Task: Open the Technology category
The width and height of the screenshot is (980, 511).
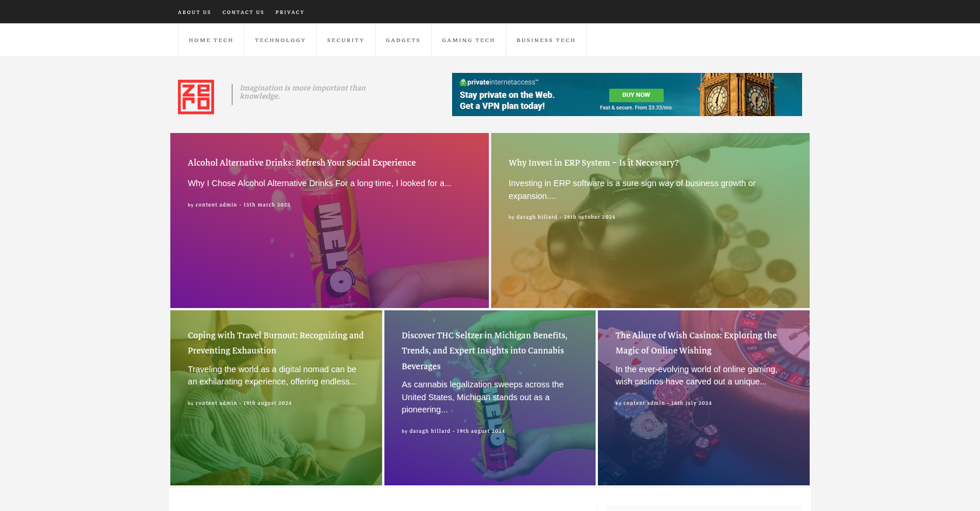Action: (280, 40)
